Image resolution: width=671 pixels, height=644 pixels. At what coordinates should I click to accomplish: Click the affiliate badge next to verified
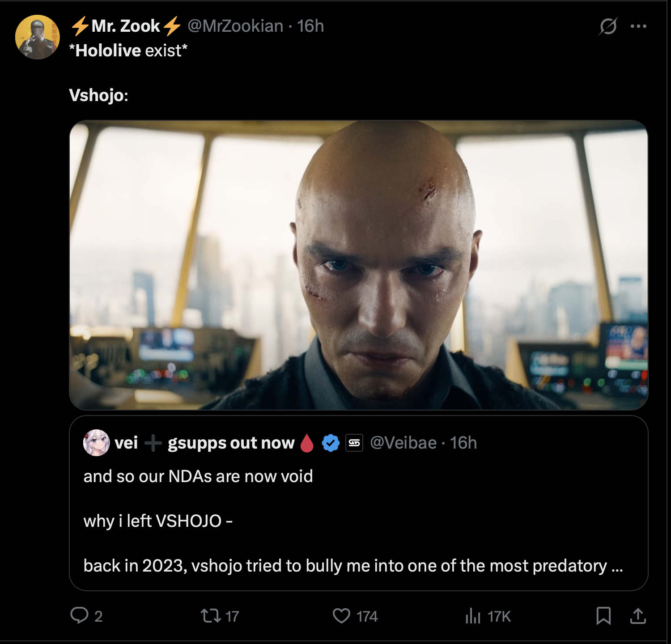tap(354, 443)
